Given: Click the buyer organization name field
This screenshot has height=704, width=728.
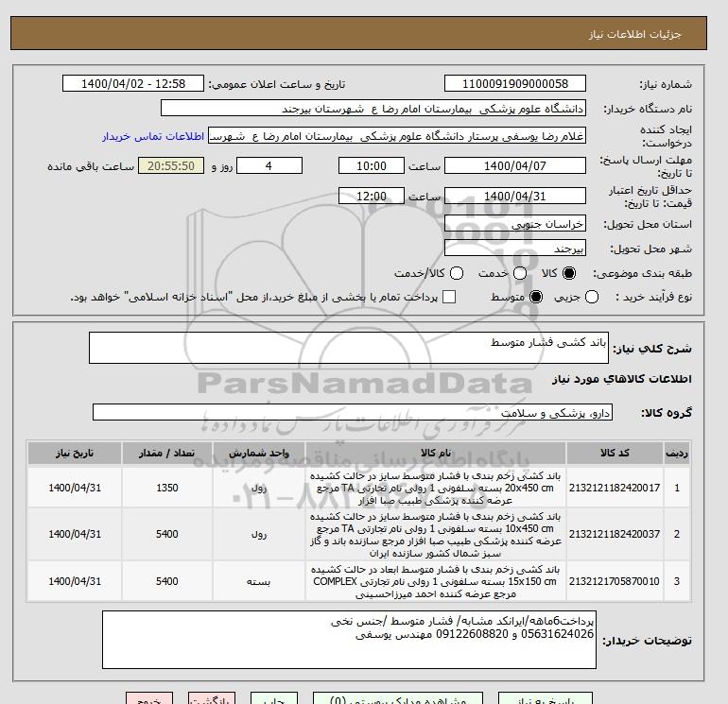Looking at the screenshot, I should (x=373, y=109).
